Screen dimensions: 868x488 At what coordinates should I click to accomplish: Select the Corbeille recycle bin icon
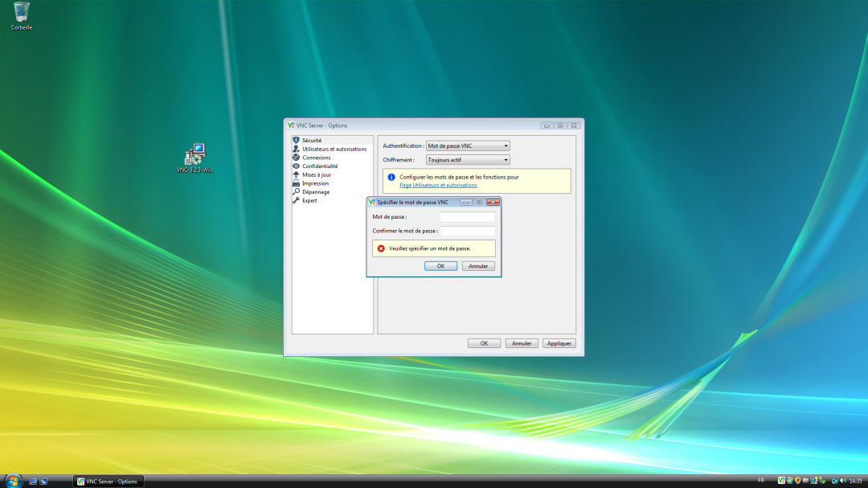click(22, 14)
